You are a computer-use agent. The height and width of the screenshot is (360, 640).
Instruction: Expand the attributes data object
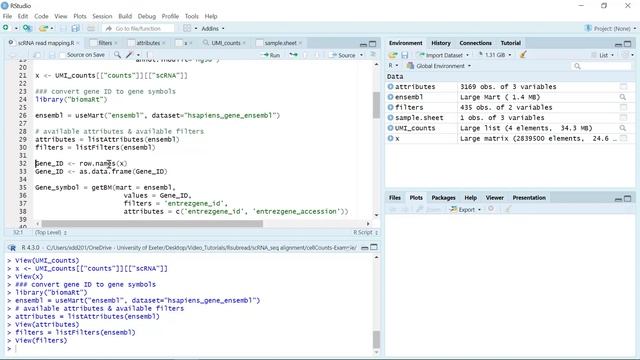(x=391, y=87)
